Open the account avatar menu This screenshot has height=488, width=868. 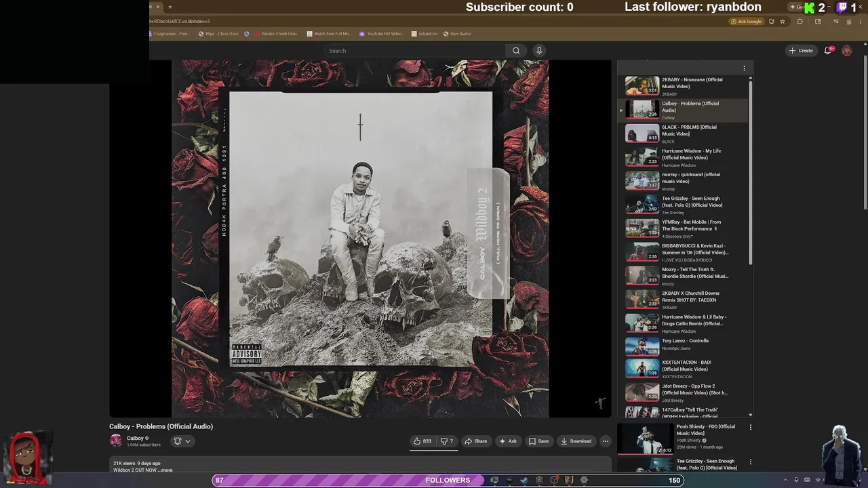(847, 51)
